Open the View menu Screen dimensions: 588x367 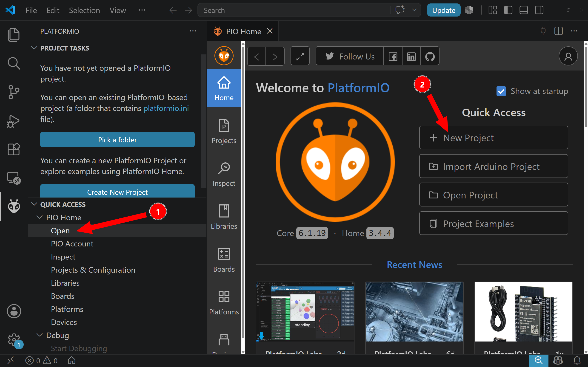point(117,10)
